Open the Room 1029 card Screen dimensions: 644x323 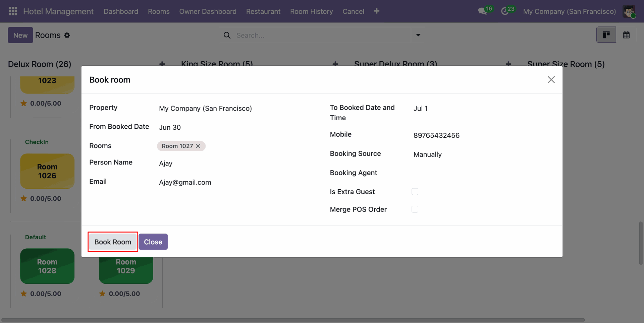tap(126, 270)
